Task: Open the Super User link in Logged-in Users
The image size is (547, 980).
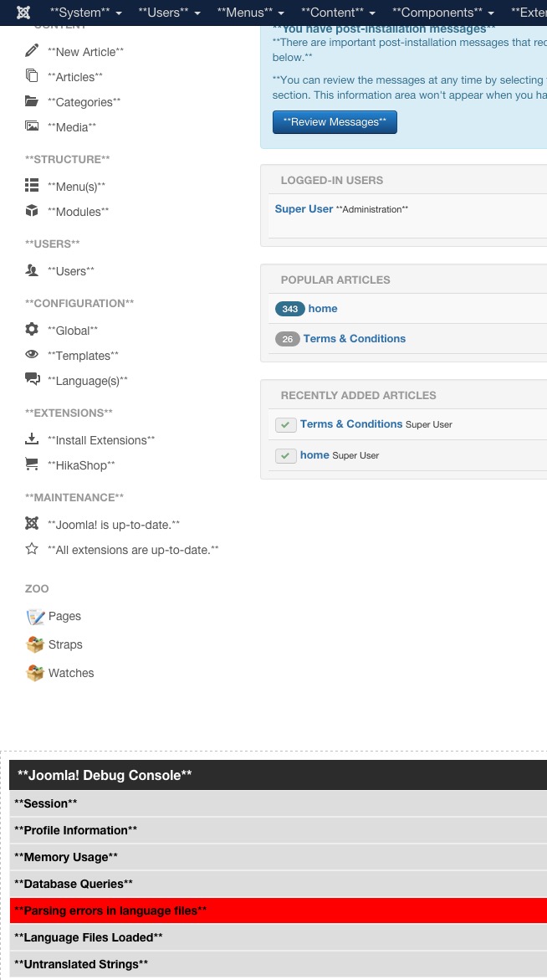Action: pos(304,208)
